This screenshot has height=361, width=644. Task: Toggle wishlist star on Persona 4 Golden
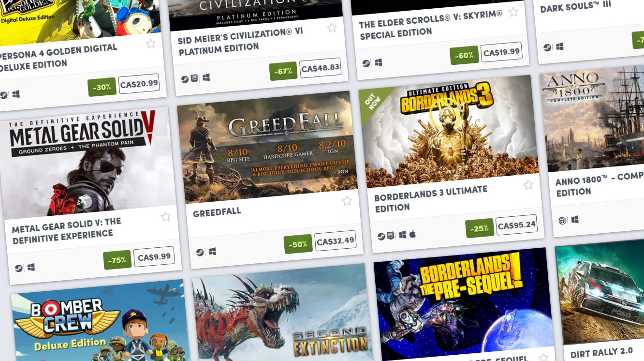click(x=151, y=44)
